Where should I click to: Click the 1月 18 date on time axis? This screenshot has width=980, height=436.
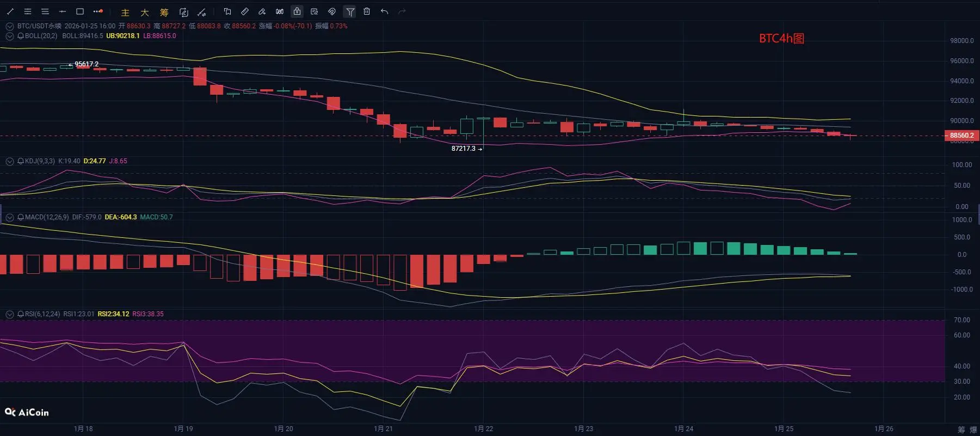(83, 429)
